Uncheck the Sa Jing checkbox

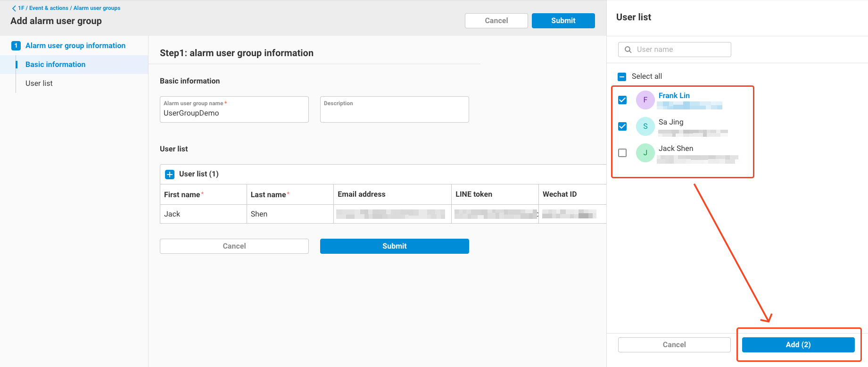622,126
